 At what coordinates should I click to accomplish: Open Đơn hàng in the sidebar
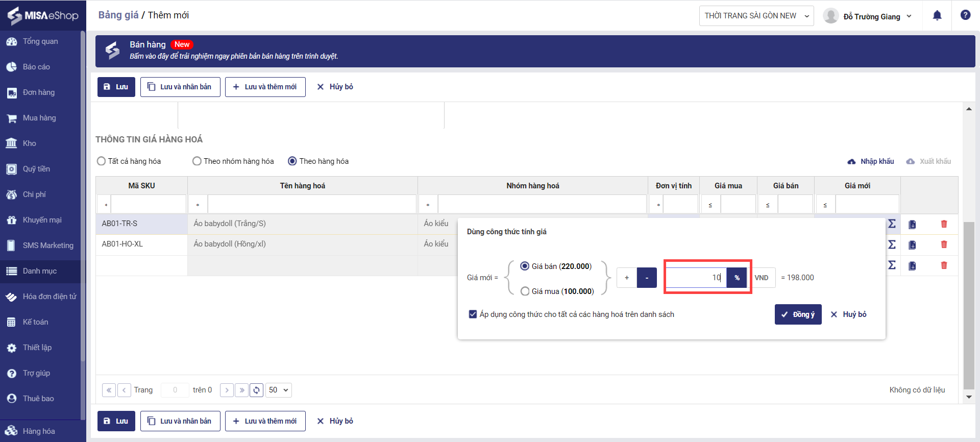click(38, 92)
